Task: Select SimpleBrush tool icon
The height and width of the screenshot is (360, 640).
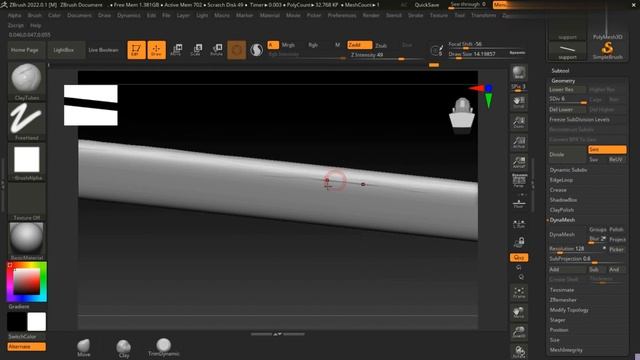Action: click(x=607, y=51)
